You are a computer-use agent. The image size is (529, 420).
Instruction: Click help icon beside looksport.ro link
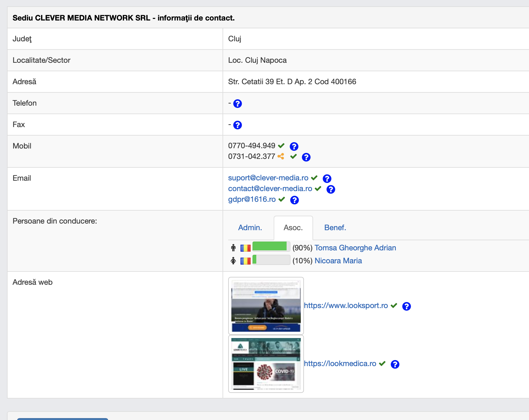pos(406,306)
